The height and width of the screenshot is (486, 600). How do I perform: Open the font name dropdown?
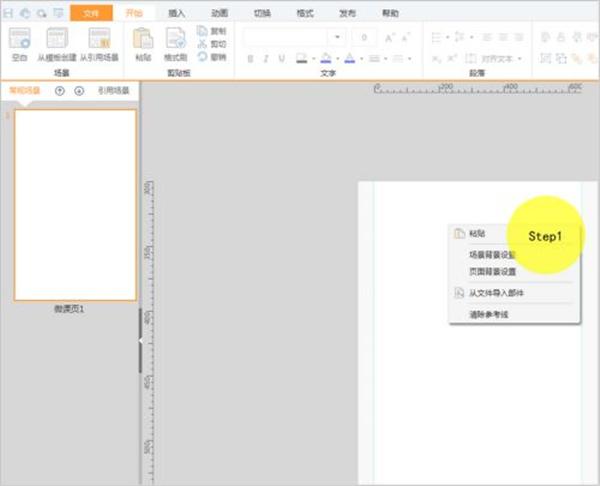pyautogui.click(x=337, y=37)
